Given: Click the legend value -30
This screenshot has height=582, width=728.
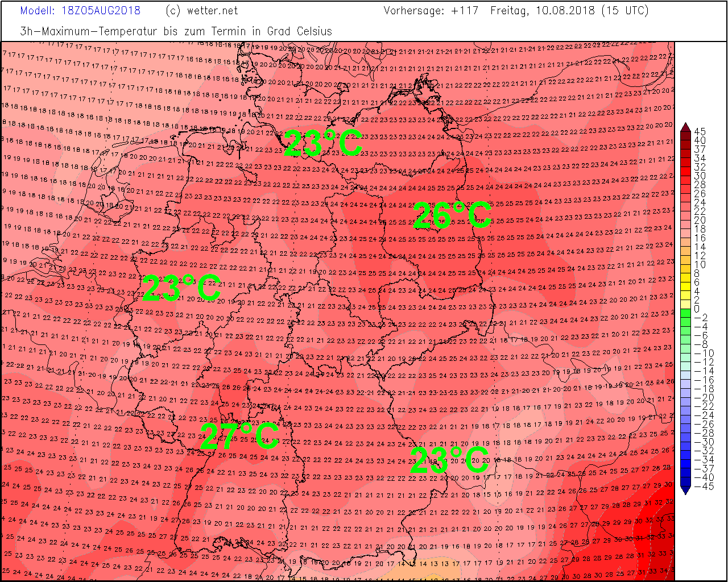Looking at the screenshot, I should [x=704, y=442].
